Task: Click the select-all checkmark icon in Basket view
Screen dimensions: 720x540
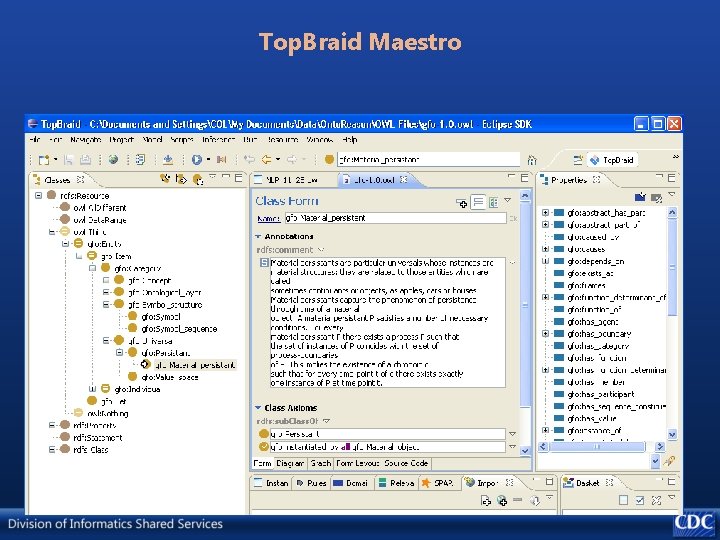Action: coord(640,501)
